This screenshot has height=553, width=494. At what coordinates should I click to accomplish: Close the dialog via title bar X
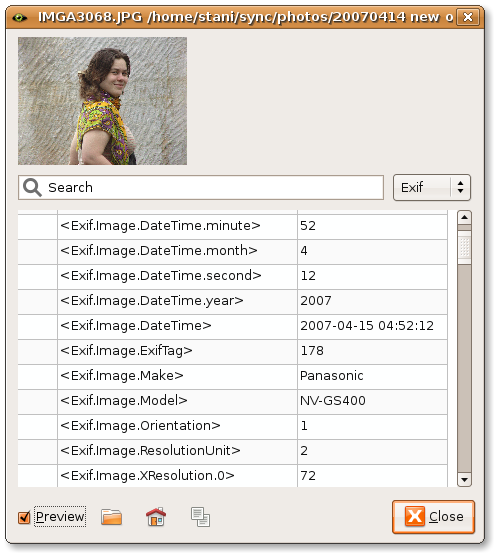468,17
